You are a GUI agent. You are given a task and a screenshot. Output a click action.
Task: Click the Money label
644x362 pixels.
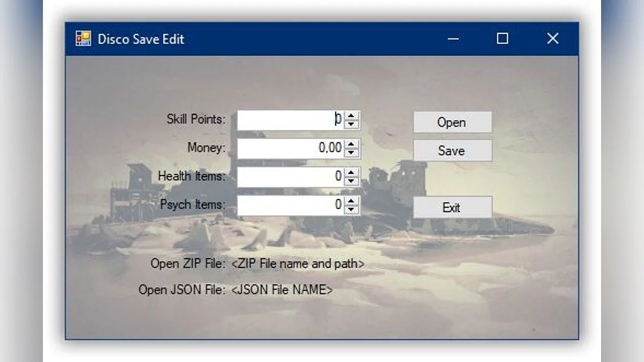(x=207, y=147)
